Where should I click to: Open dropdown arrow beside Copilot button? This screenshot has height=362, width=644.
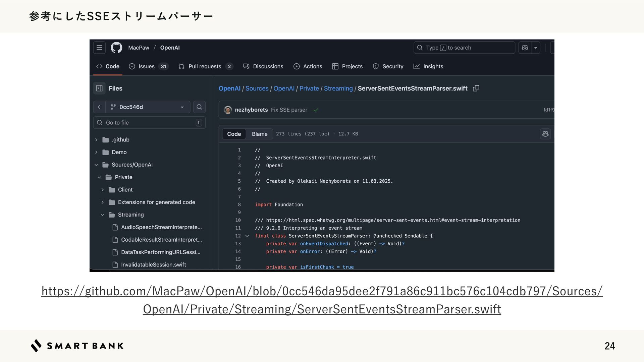(x=536, y=48)
